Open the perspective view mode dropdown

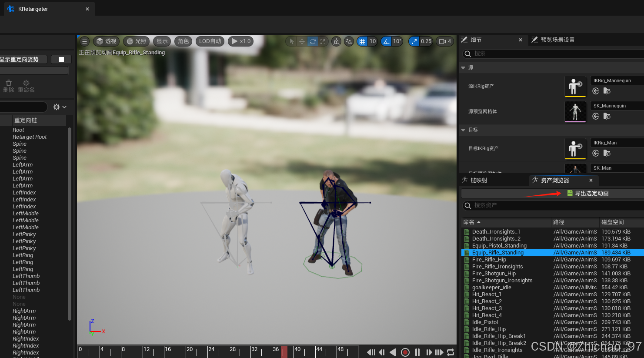(x=107, y=41)
